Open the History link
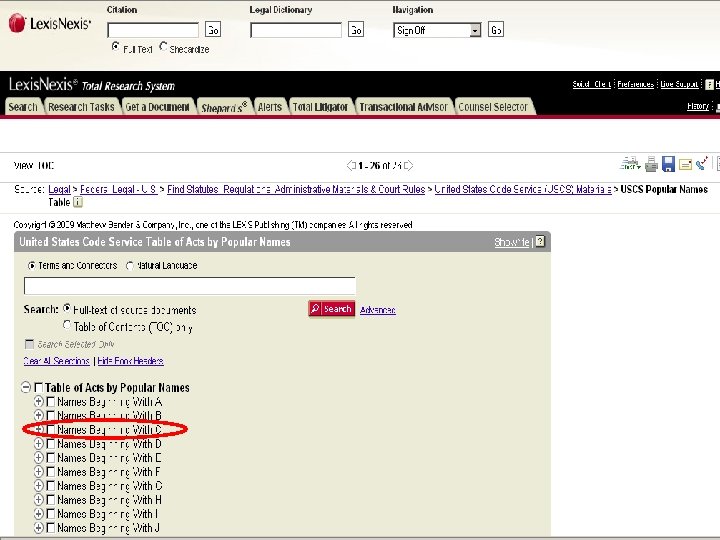This screenshot has height=540, width=720. [x=698, y=106]
